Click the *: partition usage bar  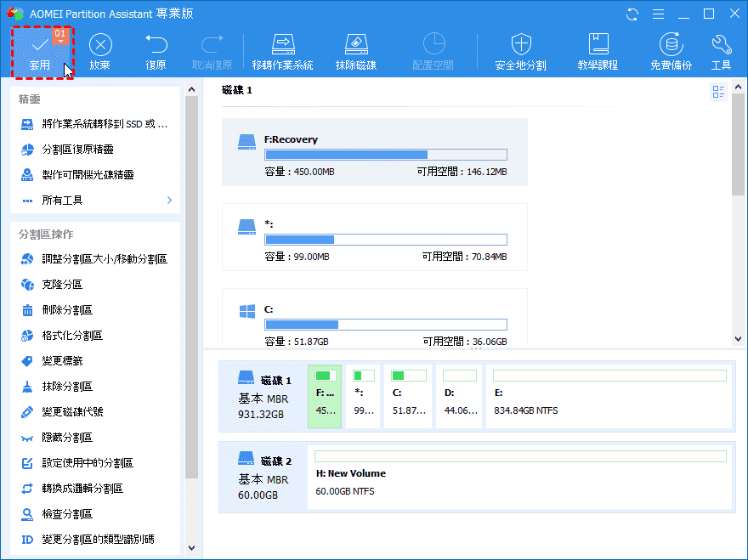385,240
